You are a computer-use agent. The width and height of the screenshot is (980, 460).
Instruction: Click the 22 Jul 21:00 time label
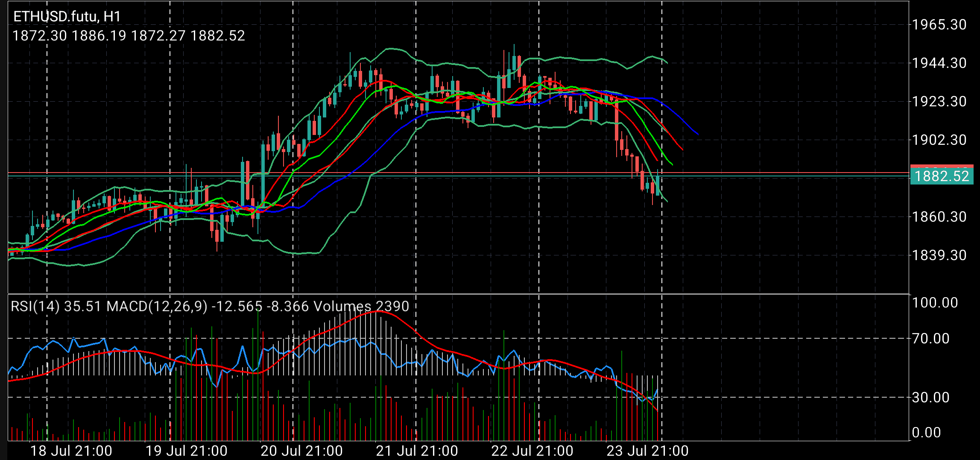tap(532, 451)
